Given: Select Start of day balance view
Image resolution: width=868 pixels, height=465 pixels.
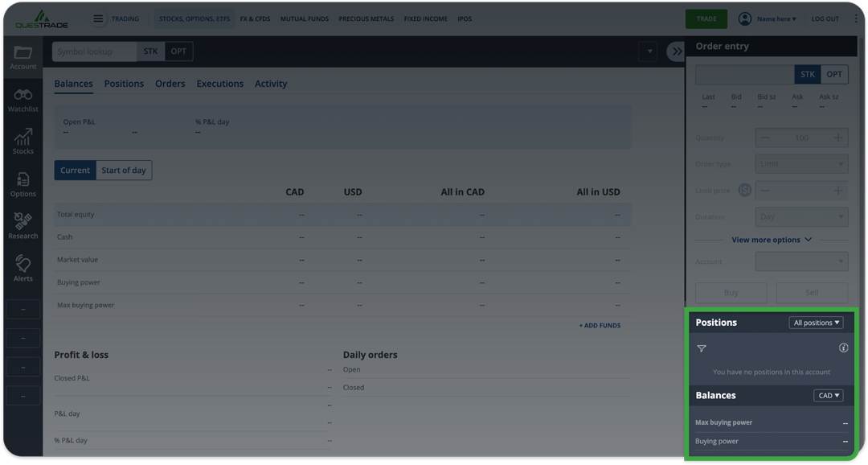Looking at the screenshot, I should [124, 171].
